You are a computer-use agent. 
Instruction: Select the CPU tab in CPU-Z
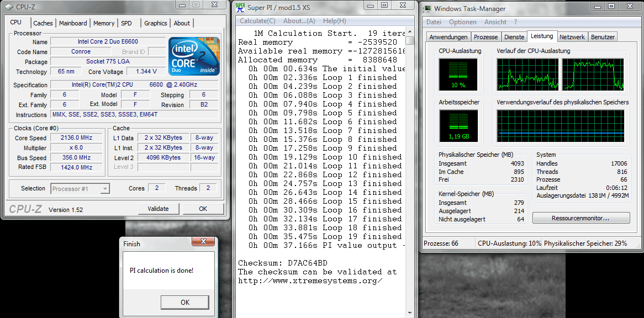click(x=16, y=22)
